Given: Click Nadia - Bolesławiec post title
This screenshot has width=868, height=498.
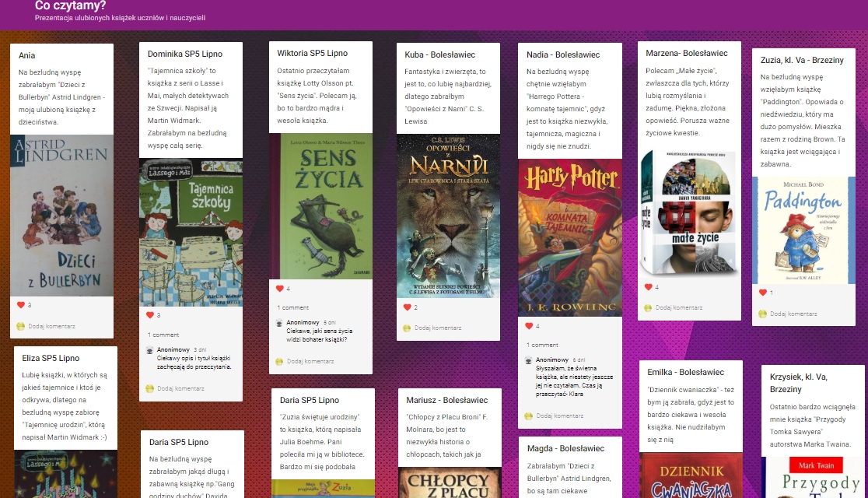Looking at the screenshot, I should click(x=563, y=54).
